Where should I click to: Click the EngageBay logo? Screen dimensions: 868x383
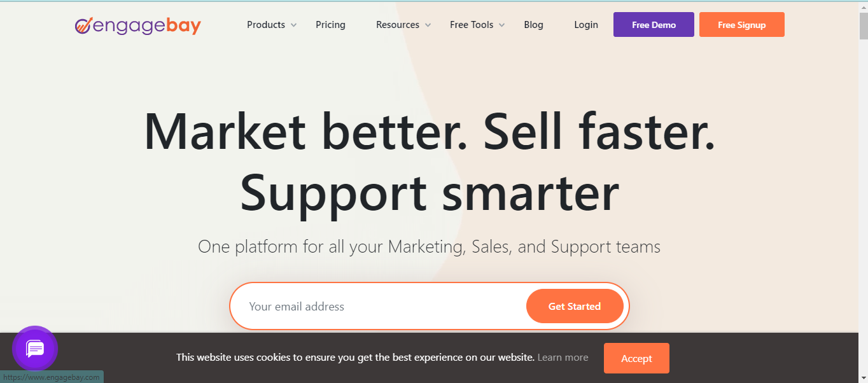click(x=138, y=25)
